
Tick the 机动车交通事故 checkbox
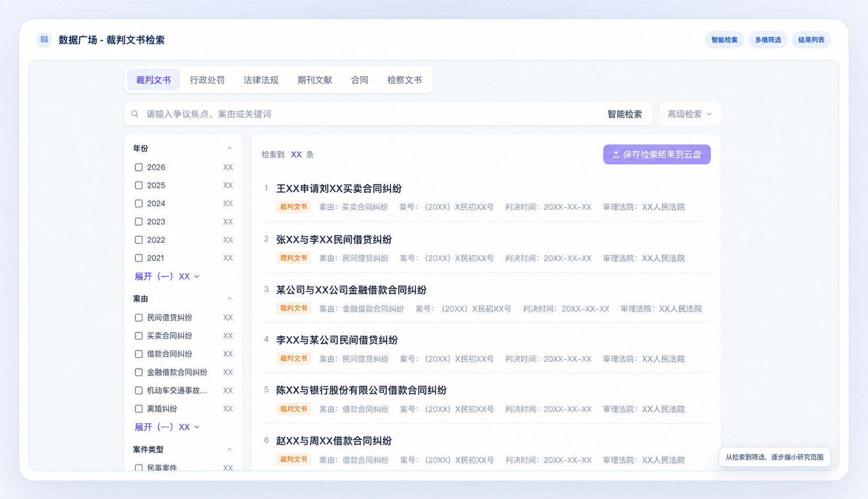pyautogui.click(x=139, y=390)
